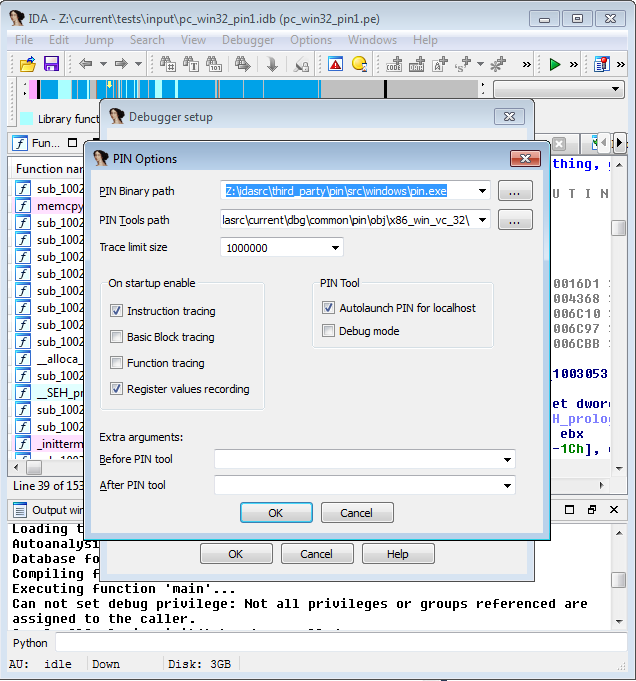
Task: Close the Debugger setup dialog
Action: 509,116
